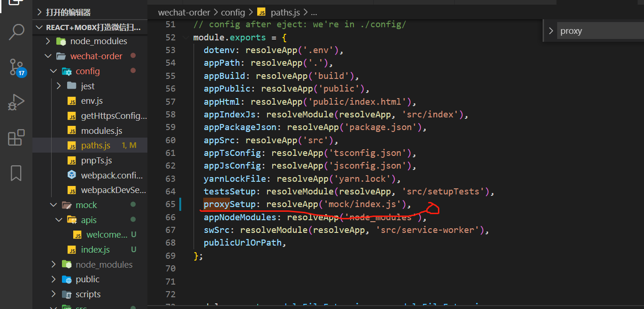Click the env.js JS file icon
Screen dimensions: 644x309
tap(72, 101)
